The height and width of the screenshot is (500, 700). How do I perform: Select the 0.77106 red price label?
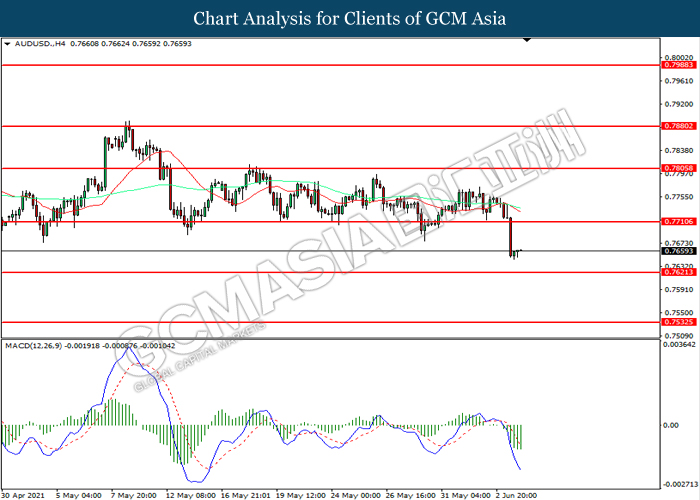pos(679,221)
